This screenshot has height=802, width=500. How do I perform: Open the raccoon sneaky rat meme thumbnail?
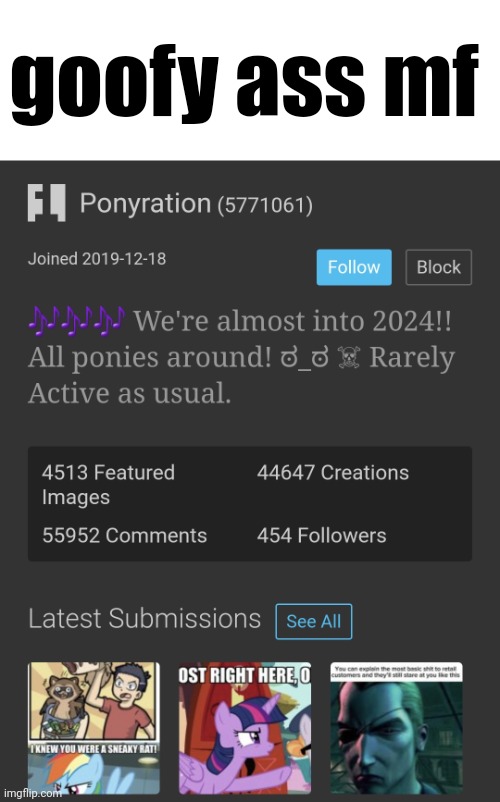click(x=94, y=728)
